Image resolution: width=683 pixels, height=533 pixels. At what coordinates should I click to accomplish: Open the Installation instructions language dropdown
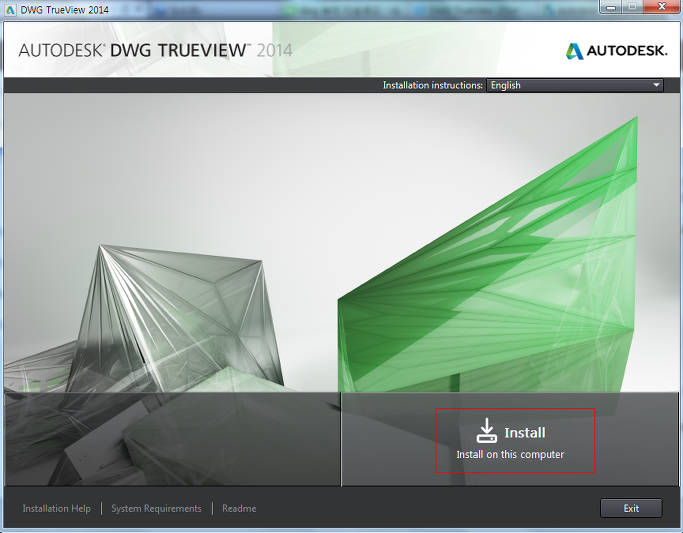tap(575, 85)
